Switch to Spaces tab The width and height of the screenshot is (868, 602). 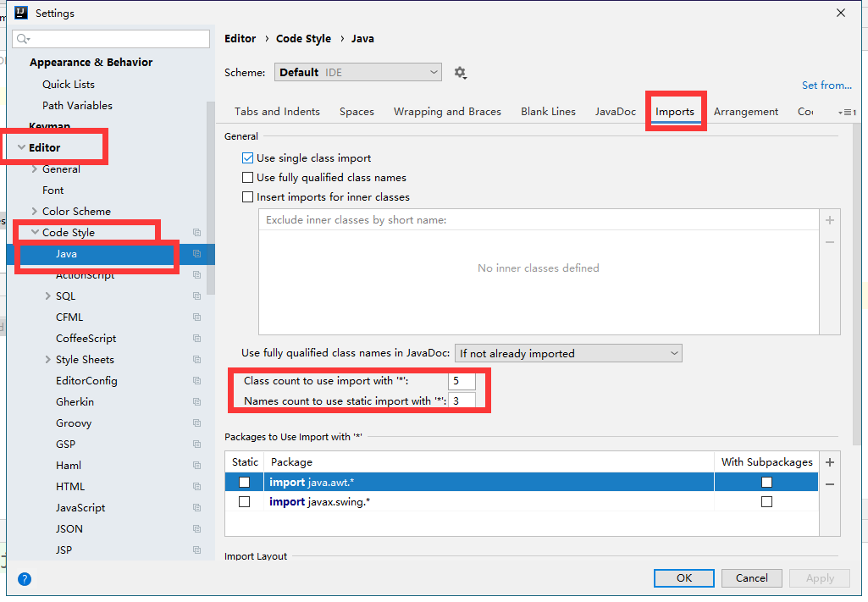(x=357, y=112)
